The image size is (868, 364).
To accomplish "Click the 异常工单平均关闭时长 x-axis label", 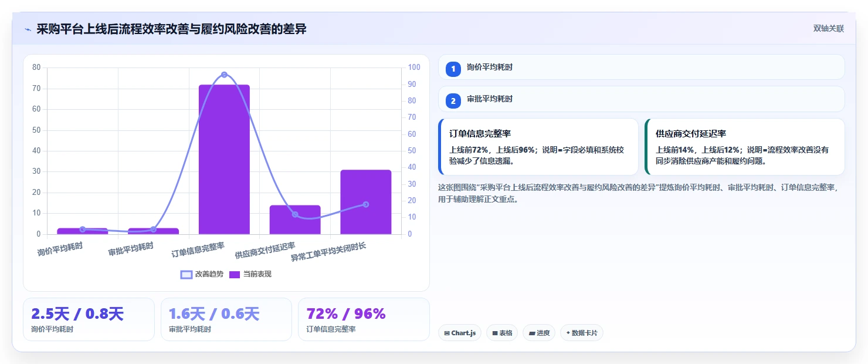I will (328, 252).
